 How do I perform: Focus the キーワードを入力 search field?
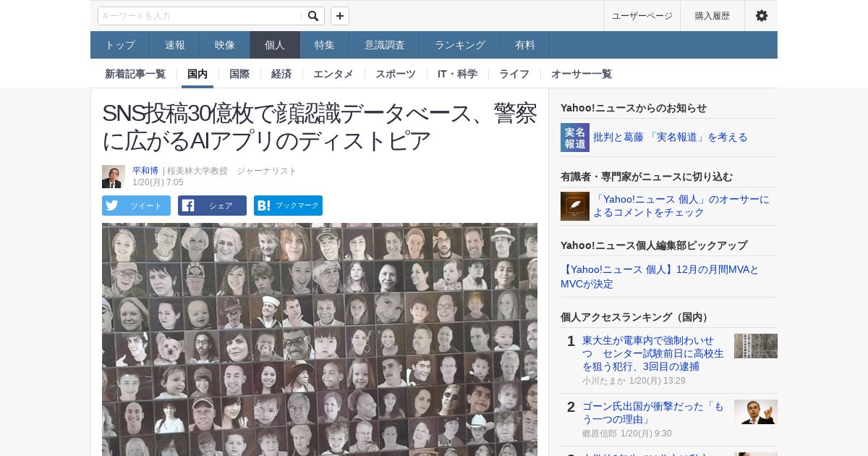click(200, 16)
